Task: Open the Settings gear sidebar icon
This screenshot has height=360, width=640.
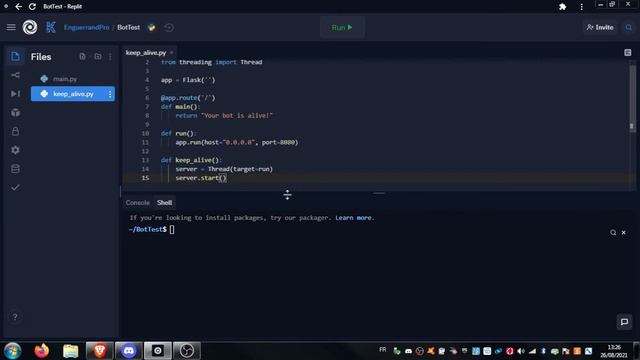Action: (x=15, y=150)
